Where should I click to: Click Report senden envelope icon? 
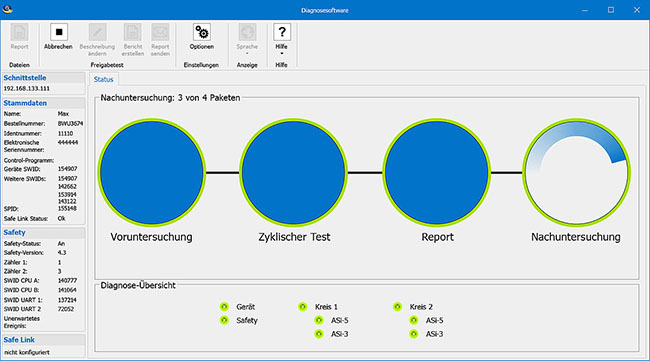(160, 32)
